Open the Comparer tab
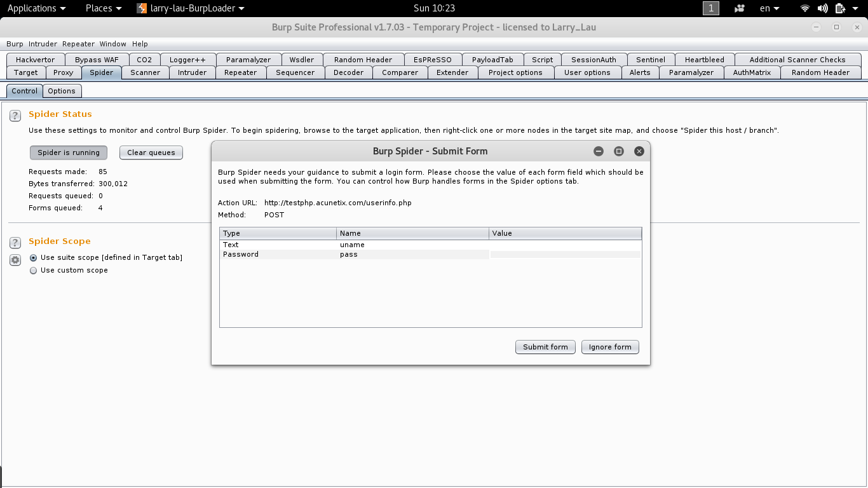Viewport: 868px width, 488px height. point(400,72)
